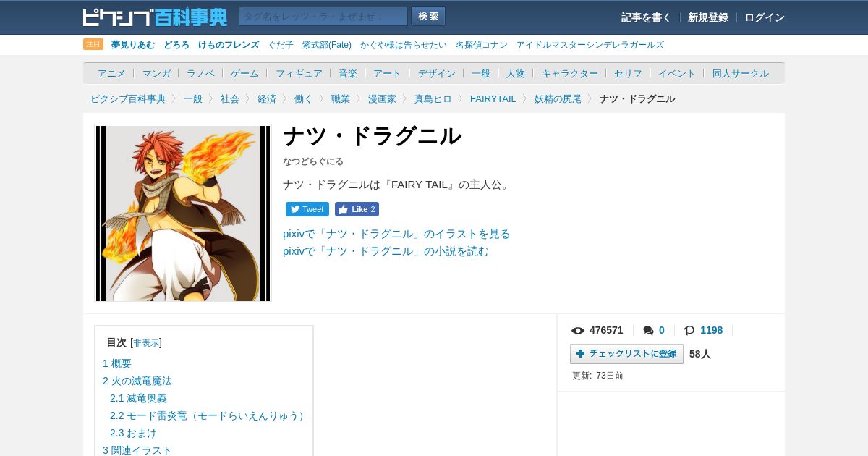Click the ログイン link
The width and height of the screenshot is (868, 456).
coord(765,17)
